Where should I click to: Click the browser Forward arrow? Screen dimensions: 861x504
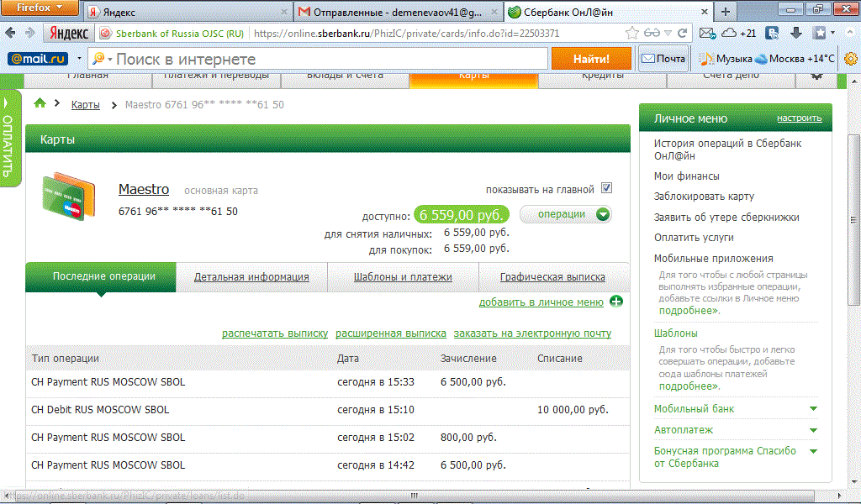tap(30, 33)
